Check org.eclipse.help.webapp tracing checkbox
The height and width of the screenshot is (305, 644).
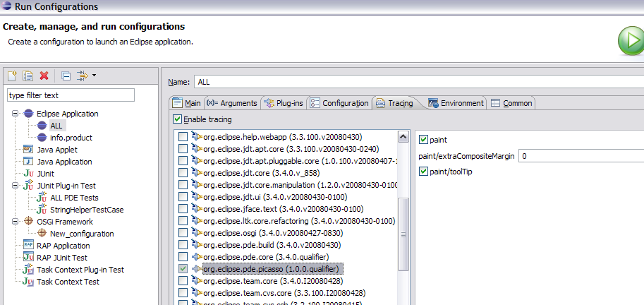coord(183,136)
